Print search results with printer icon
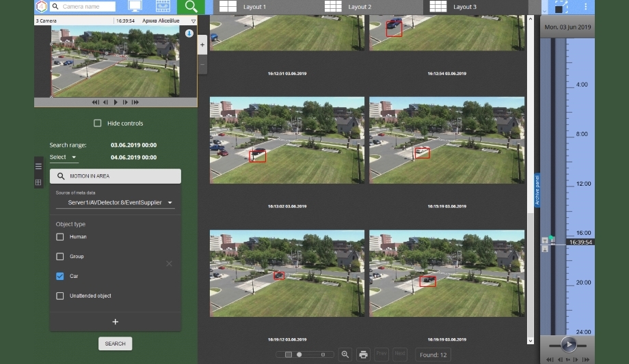Image resolution: width=629 pixels, height=364 pixels. pos(363,354)
